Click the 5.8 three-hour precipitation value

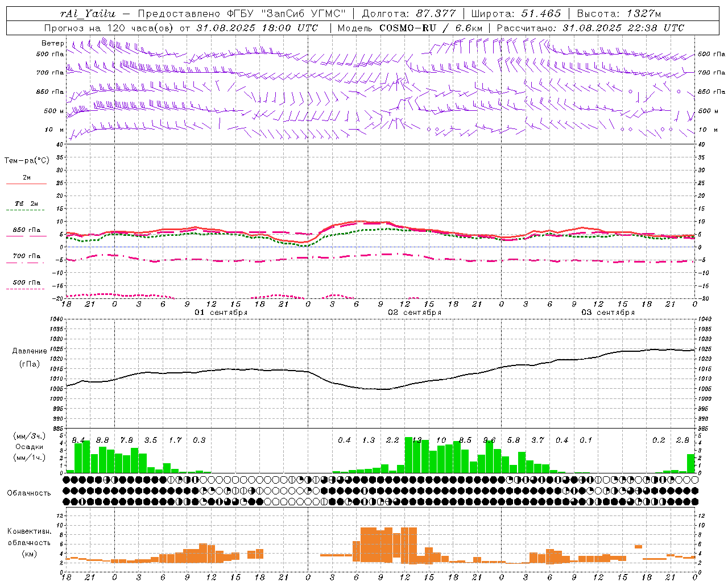514,440
